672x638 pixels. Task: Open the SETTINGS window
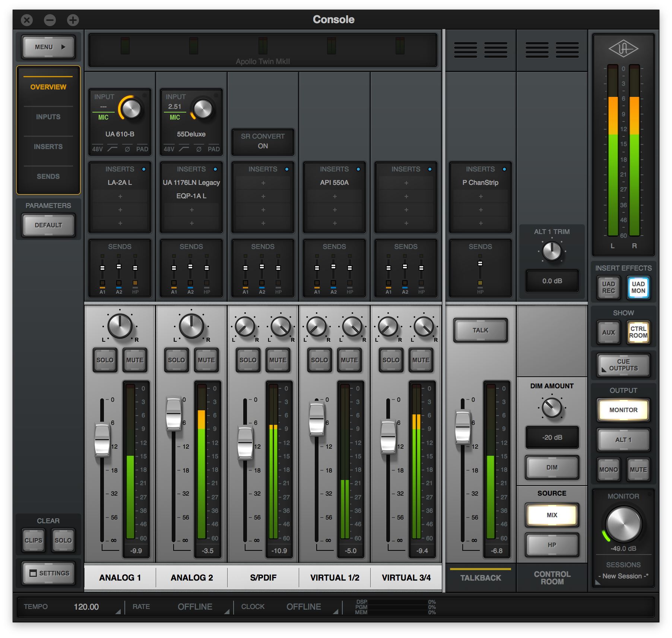[48, 573]
